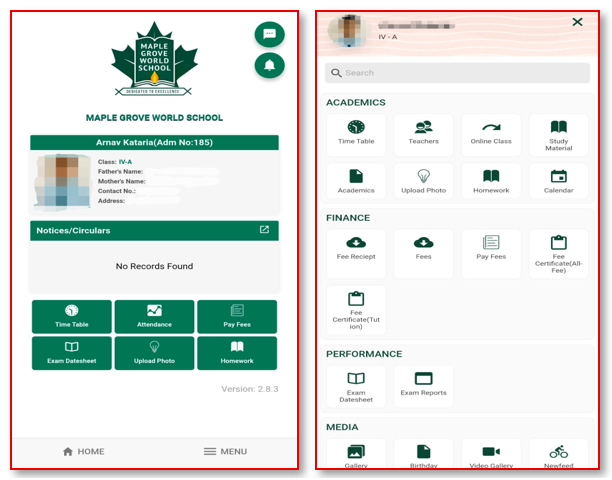The image size is (612, 480).
Task: Open Homework in Academics menu section
Action: point(491,181)
